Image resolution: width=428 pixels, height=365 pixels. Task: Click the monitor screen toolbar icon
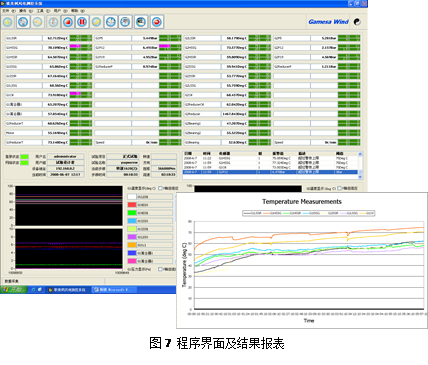click(141, 22)
